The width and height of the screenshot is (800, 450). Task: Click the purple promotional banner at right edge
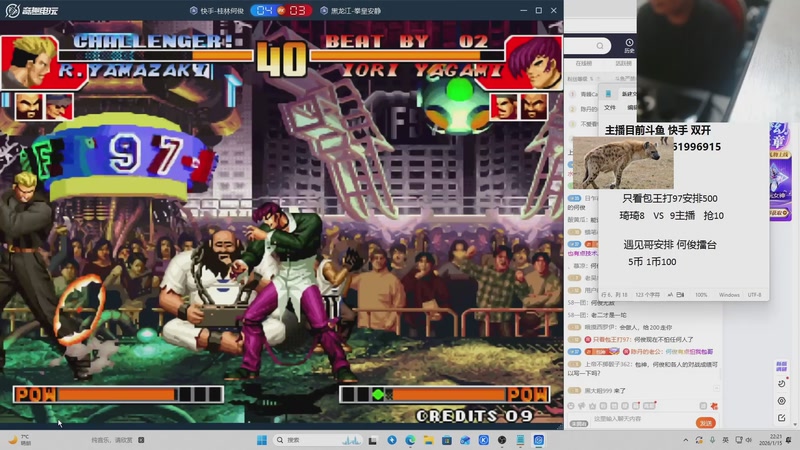(x=780, y=171)
